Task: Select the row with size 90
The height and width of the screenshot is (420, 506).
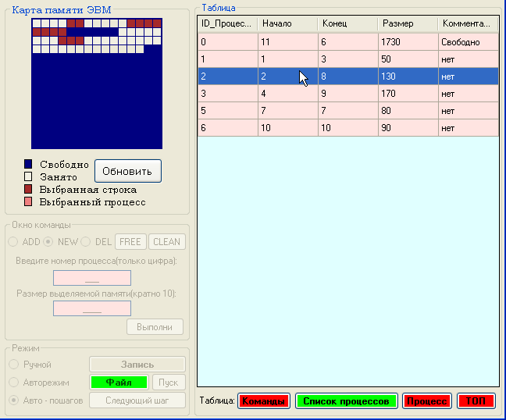Action: click(x=348, y=128)
